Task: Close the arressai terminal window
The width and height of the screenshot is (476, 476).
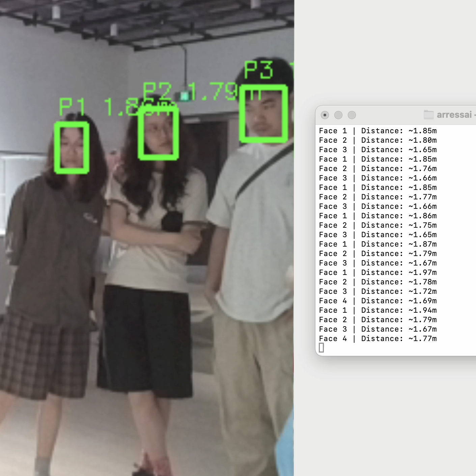Action: [x=325, y=115]
